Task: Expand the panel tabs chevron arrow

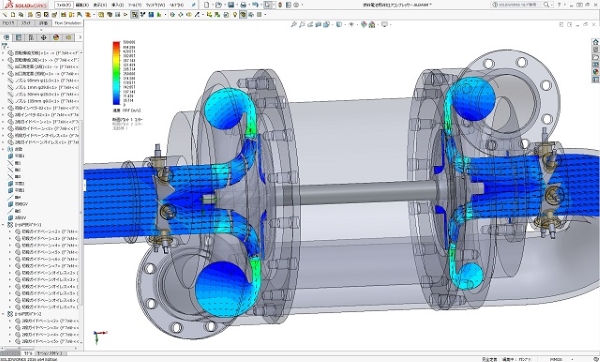Action: (x=80, y=38)
